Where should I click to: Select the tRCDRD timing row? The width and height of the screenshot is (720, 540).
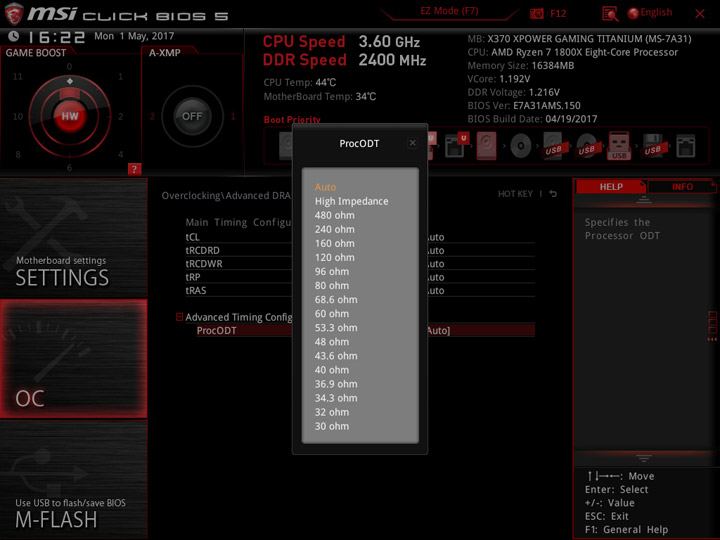click(360, 250)
